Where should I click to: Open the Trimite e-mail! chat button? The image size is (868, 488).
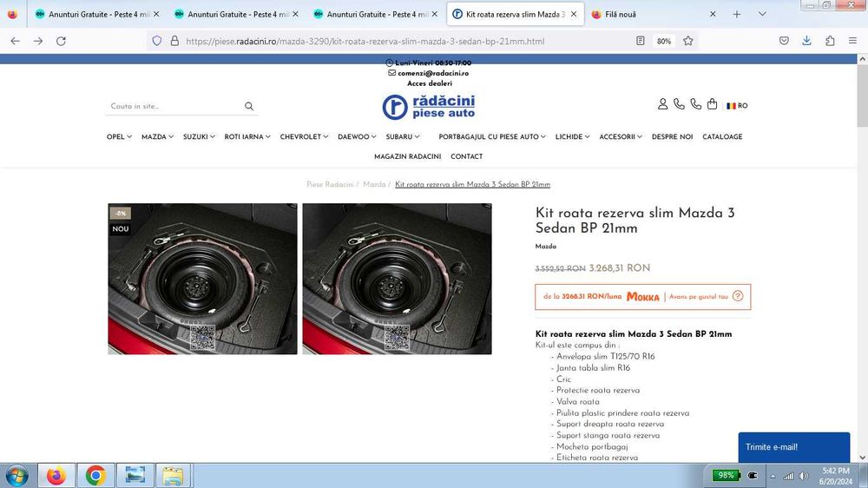pyautogui.click(x=794, y=447)
